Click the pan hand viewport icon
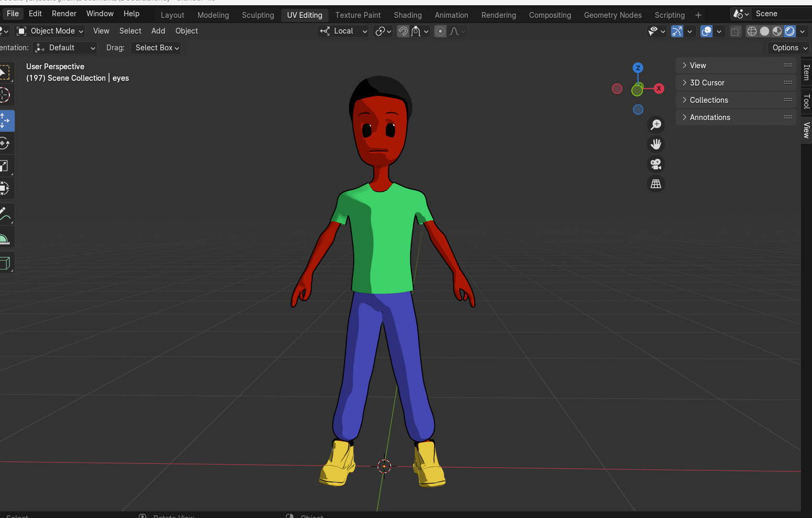Image resolution: width=812 pixels, height=518 pixels. tap(656, 144)
